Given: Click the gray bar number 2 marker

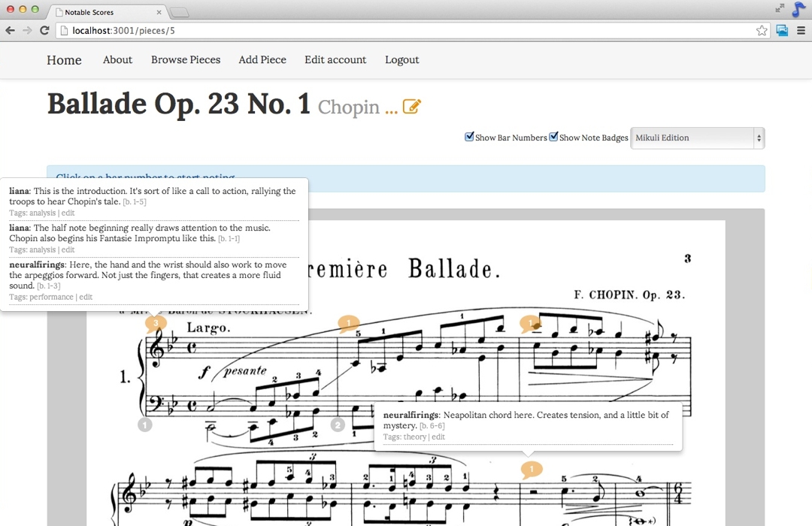Looking at the screenshot, I should point(338,425).
